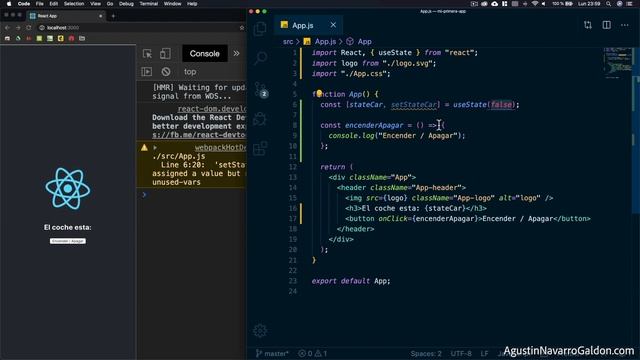
Task: Open the Debug menu
Action: (126, 4)
